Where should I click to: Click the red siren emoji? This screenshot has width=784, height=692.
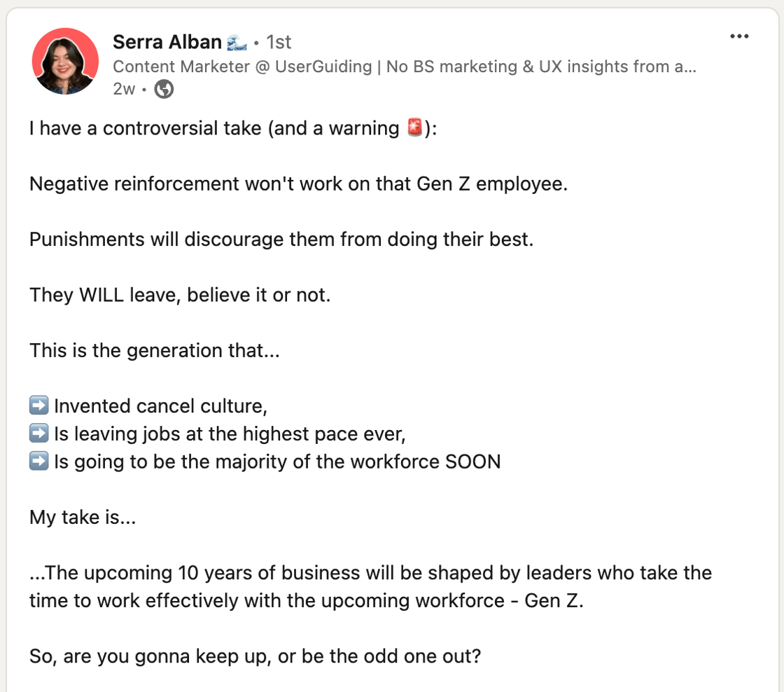pos(414,129)
